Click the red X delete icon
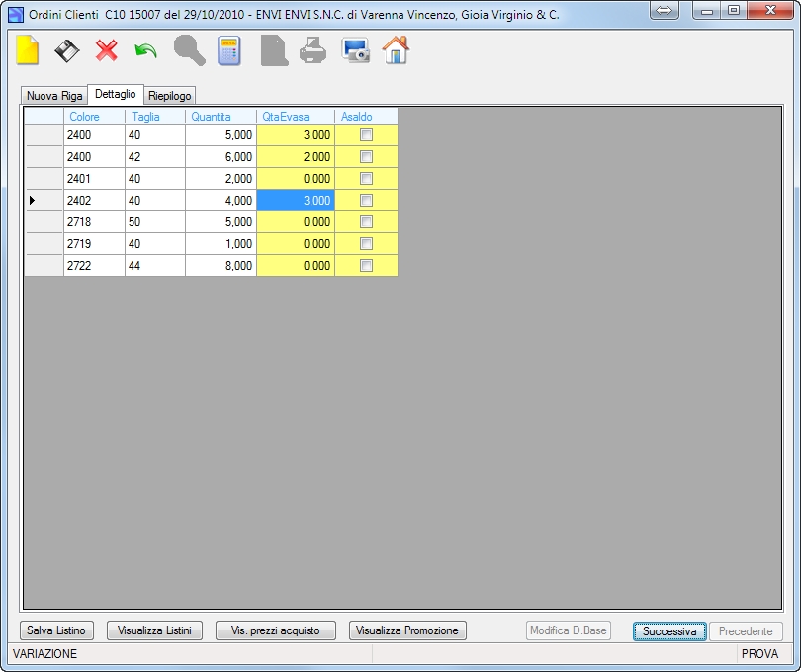The width and height of the screenshot is (801, 672). pos(106,50)
